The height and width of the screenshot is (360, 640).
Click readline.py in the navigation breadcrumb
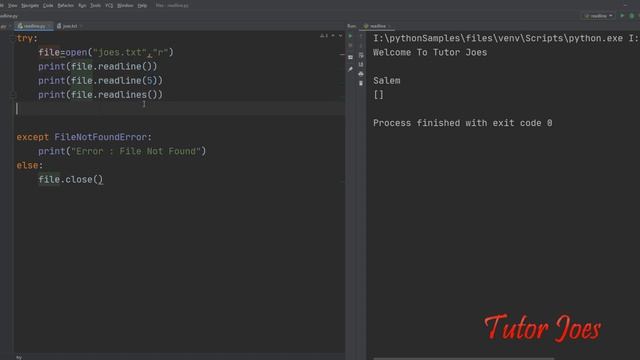[x=9, y=16]
